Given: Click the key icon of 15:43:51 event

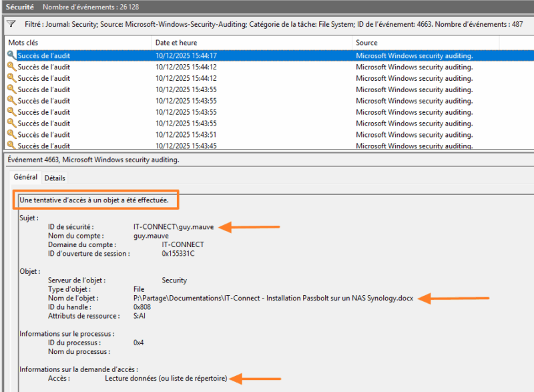Looking at the screenshot, I should tap(11, 134).
